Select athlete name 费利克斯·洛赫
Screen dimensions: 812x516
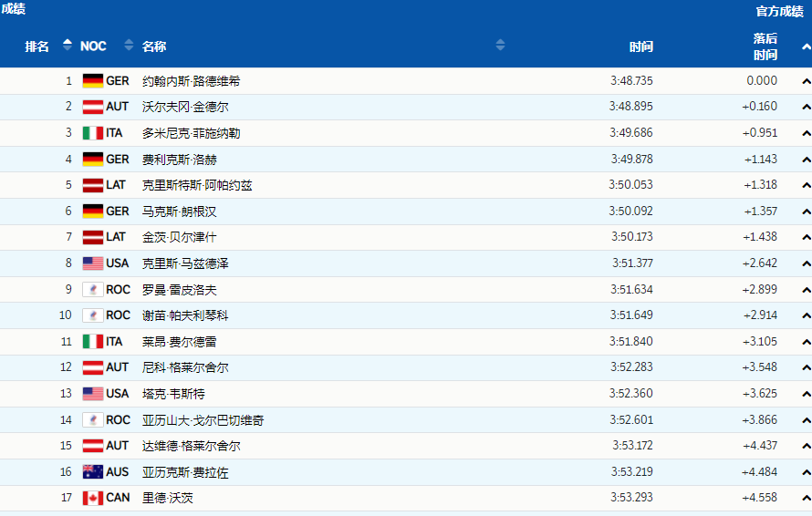click(x=180, y=160)
